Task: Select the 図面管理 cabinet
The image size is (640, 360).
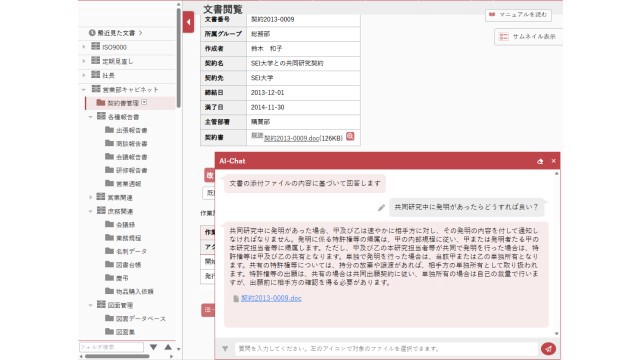Action: click(x=115, y=305)
